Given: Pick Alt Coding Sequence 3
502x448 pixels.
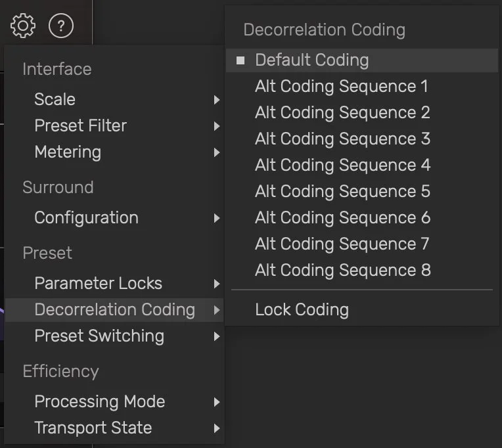Looking at the screenshot, I should coord(342,139).
